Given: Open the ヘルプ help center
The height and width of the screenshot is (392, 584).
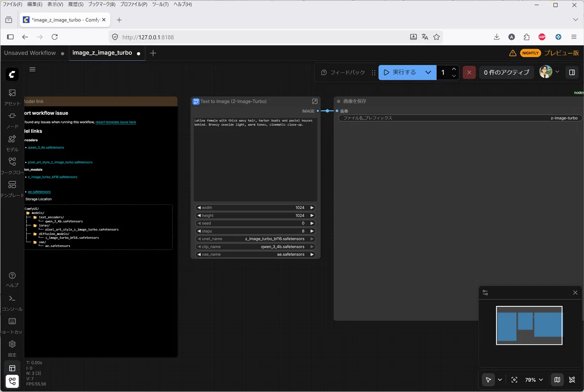Looking at the screenshot, I should (12, 279).
